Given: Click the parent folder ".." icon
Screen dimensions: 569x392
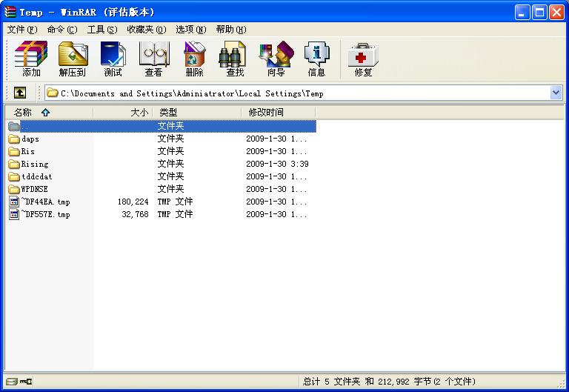Looking at the screenshot, I should click(x=14, y=126).
